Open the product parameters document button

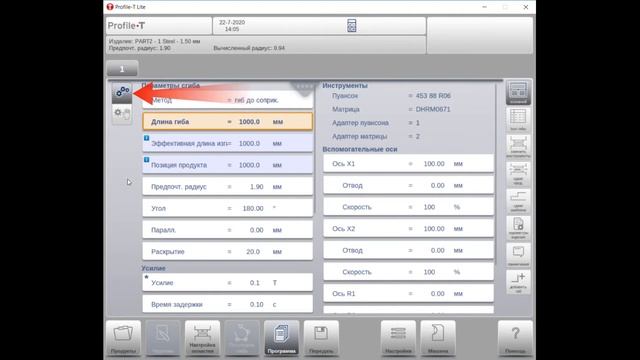[x=518, y=228]
